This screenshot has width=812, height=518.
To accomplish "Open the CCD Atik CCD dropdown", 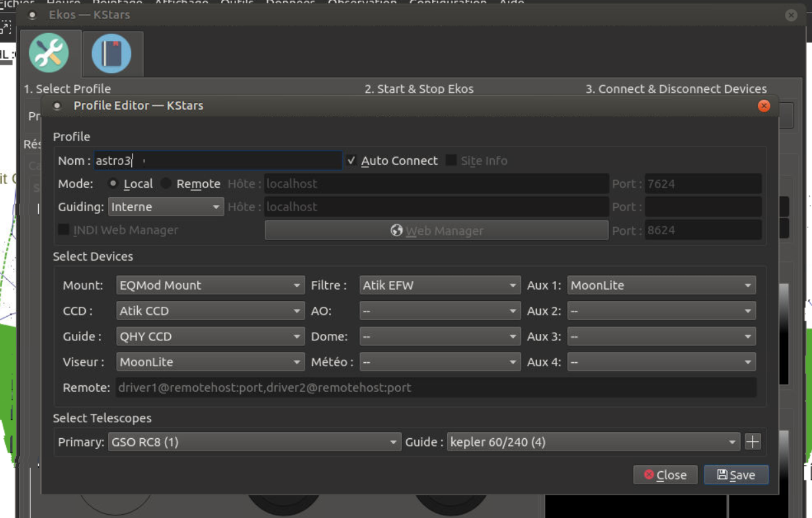I will coord(210,311).
